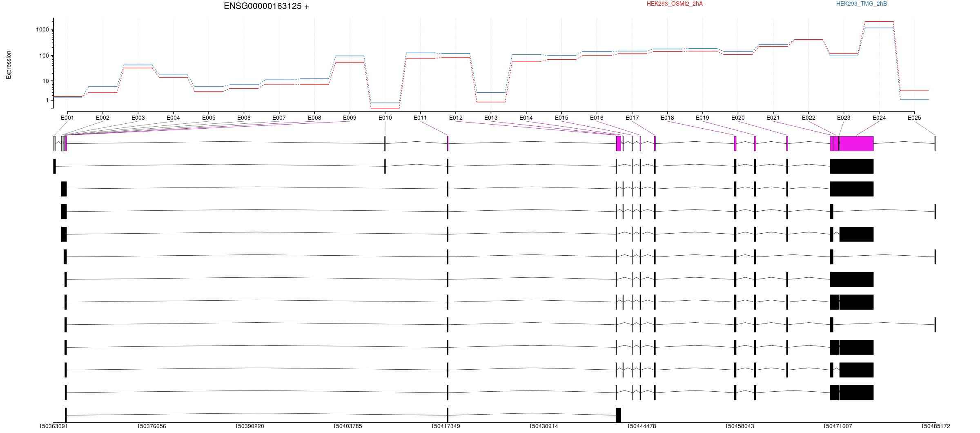
Task: Click genomic coordinate 150403785
Action: (347, 426)
